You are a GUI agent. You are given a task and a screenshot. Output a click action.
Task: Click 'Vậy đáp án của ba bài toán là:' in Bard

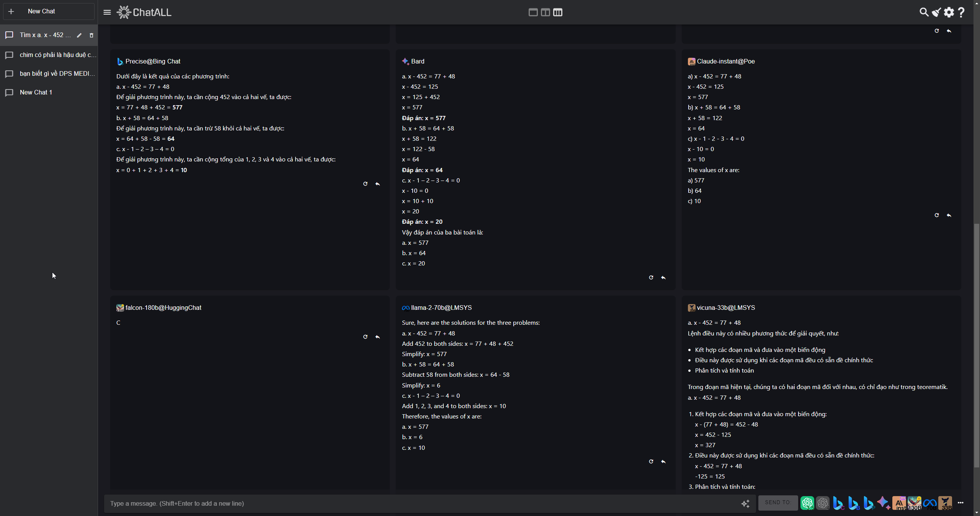click(443, 232)
